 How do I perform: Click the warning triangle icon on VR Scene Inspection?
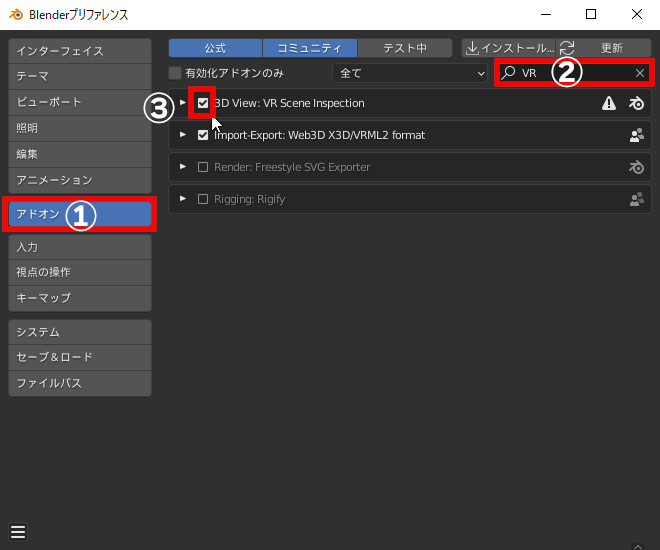pyautogui.click(x=609, y=103)
